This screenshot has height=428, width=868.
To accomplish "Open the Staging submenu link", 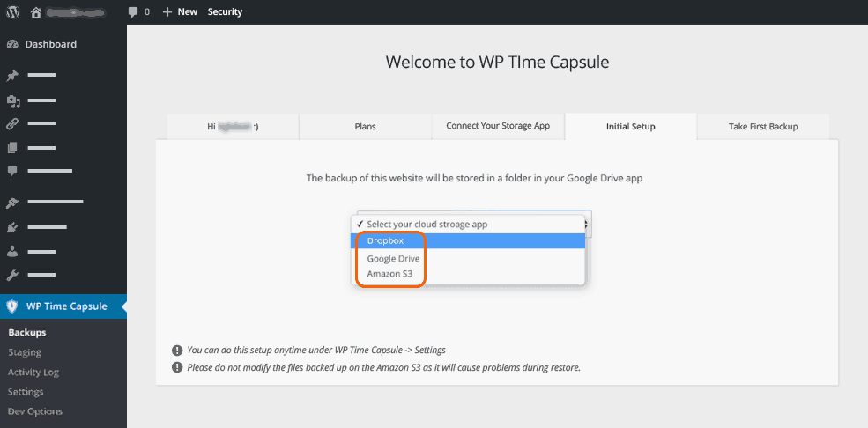I will [x=25, y=352].
